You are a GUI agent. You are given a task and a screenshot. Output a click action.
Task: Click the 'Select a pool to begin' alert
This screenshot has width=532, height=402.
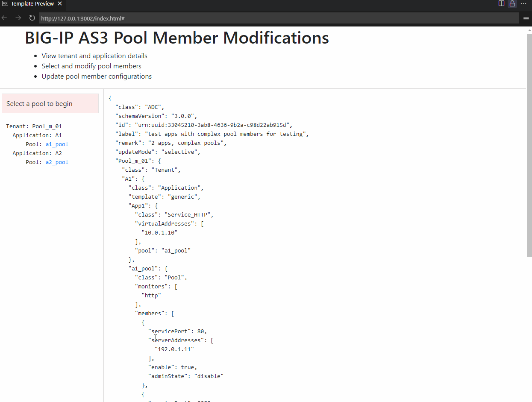coord(50,103)
